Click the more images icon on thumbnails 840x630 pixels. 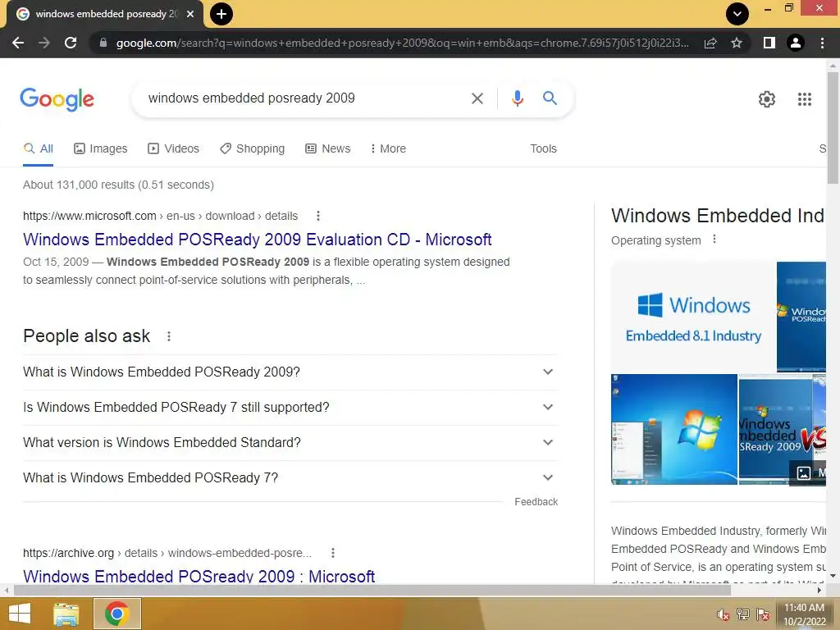point(804,473)
